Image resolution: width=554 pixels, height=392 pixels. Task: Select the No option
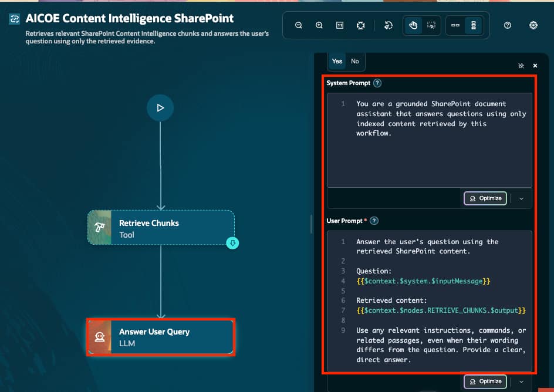[355, 61]
